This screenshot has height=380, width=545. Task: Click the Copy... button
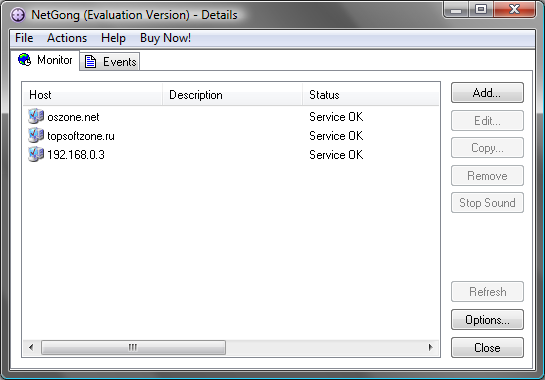tap(487, 147)
